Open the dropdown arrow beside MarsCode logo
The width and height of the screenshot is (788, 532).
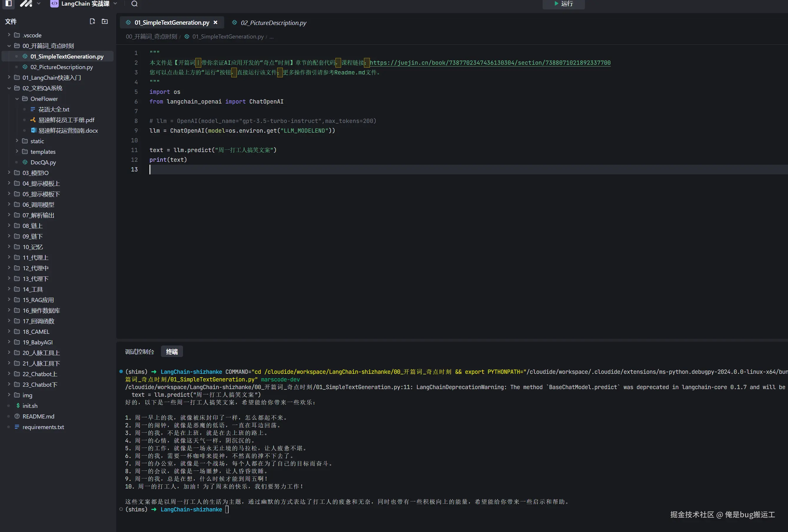coord(39,4)
